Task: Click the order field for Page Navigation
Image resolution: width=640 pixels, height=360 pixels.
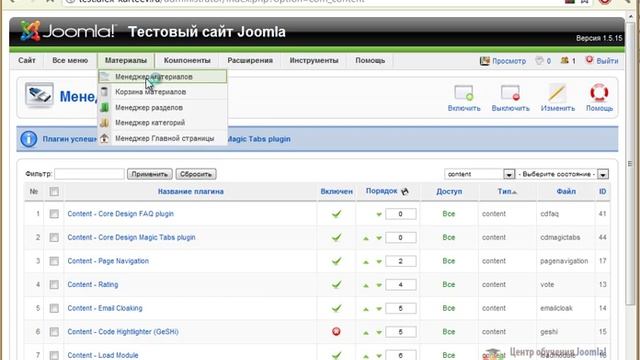Action: click(x=400, y=261)
